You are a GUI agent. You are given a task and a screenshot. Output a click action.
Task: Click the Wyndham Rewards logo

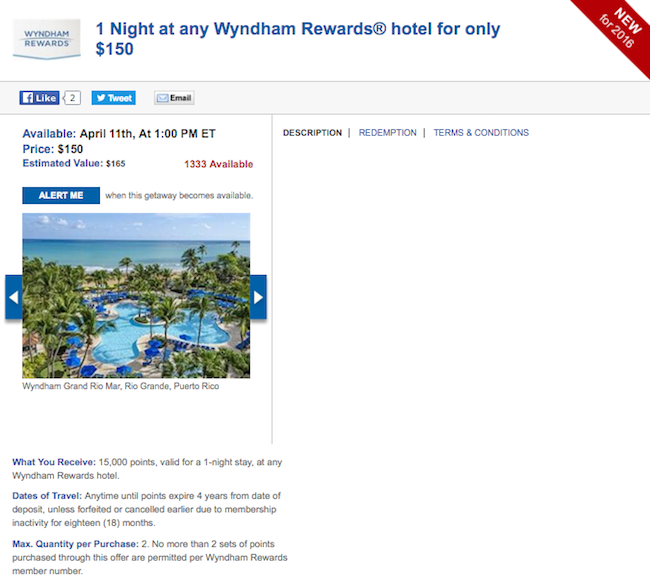pyautogui.click(x=46, y=39)
